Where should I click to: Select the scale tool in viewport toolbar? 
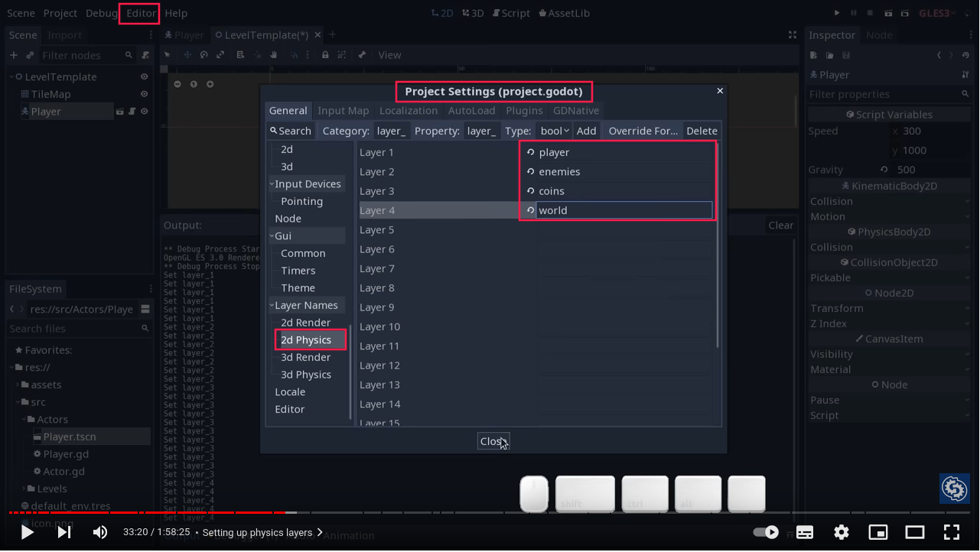click(221, 55)
